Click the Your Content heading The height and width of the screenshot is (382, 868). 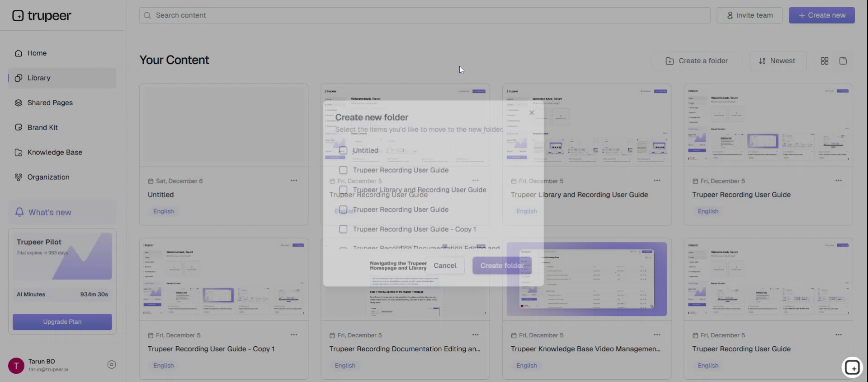[x=174, y=60]
